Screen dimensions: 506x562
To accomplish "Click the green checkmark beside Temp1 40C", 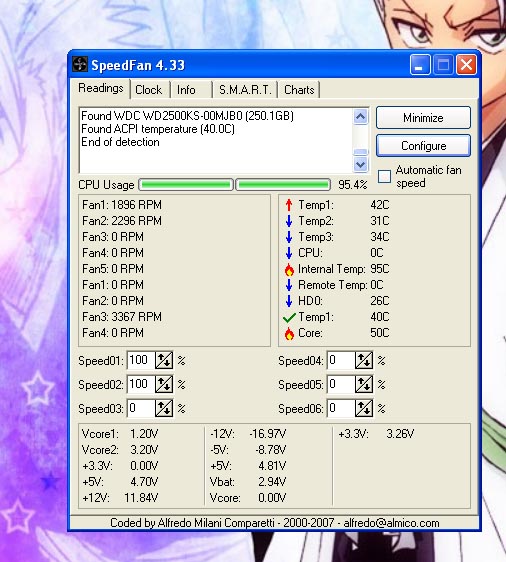I will [x=289, y=317].
